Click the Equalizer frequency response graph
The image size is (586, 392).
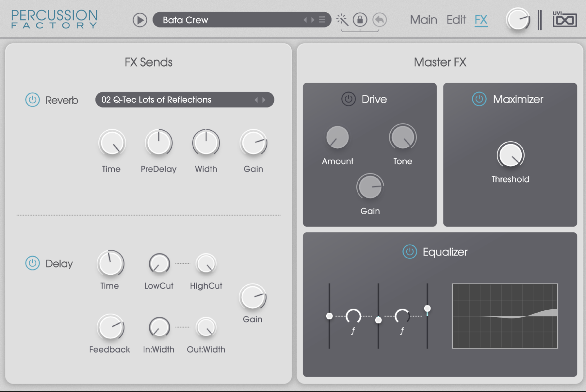[505, 316]
